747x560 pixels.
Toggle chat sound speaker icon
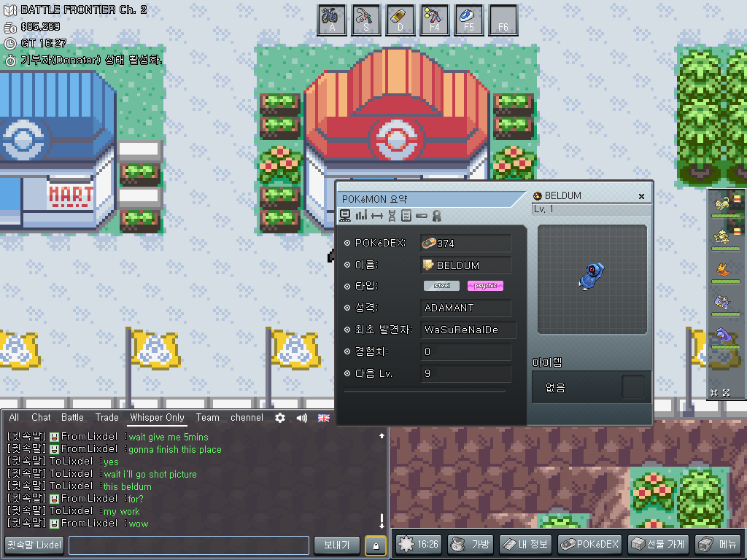click(301, 418)
